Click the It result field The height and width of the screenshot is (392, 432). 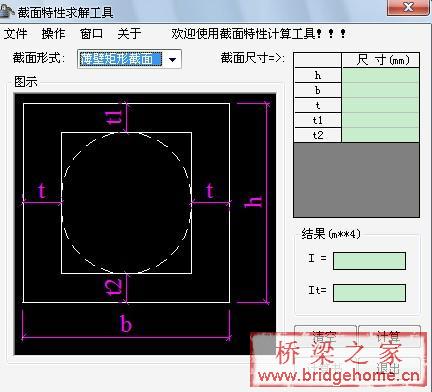[369, 293]
